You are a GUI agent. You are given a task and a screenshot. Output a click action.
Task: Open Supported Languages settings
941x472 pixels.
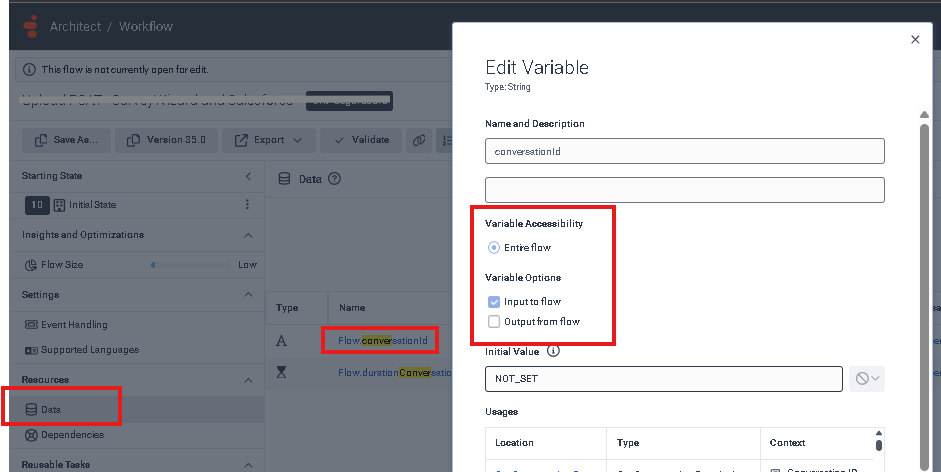click(89, 350)
